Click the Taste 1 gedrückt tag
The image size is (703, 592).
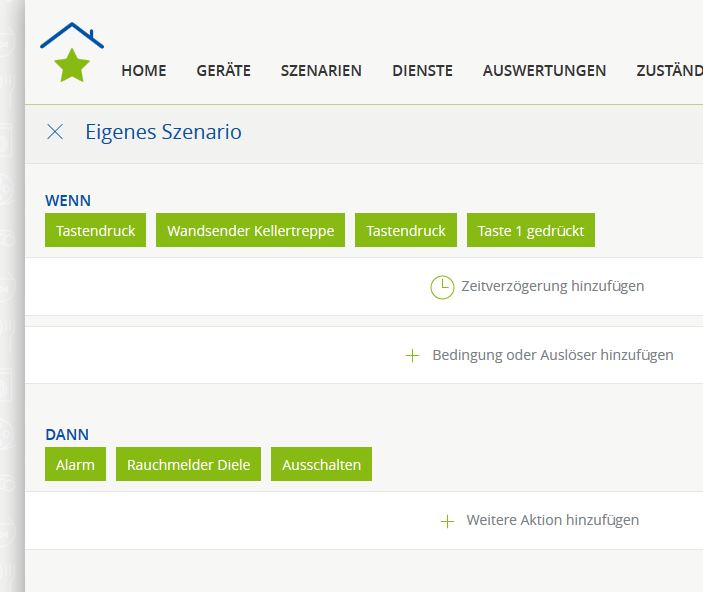(x=531, y=231)
